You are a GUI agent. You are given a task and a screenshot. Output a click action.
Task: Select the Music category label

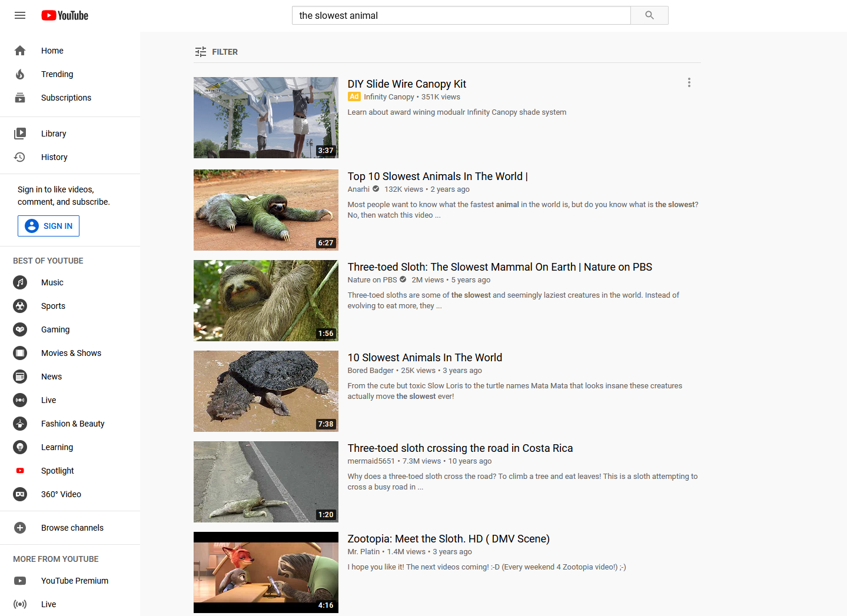pyautogui.click(x=52, y=282)
